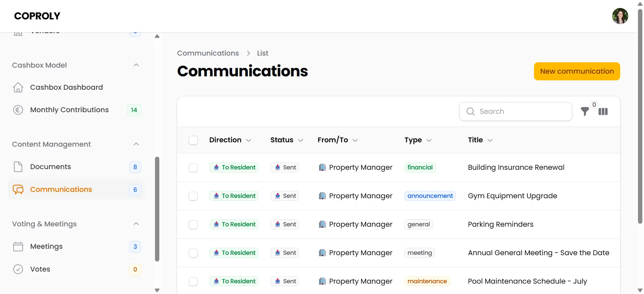Click Sent status icon in Annual General Meeting row
This screenshot has width=644, height=294.
coord(278,253)
